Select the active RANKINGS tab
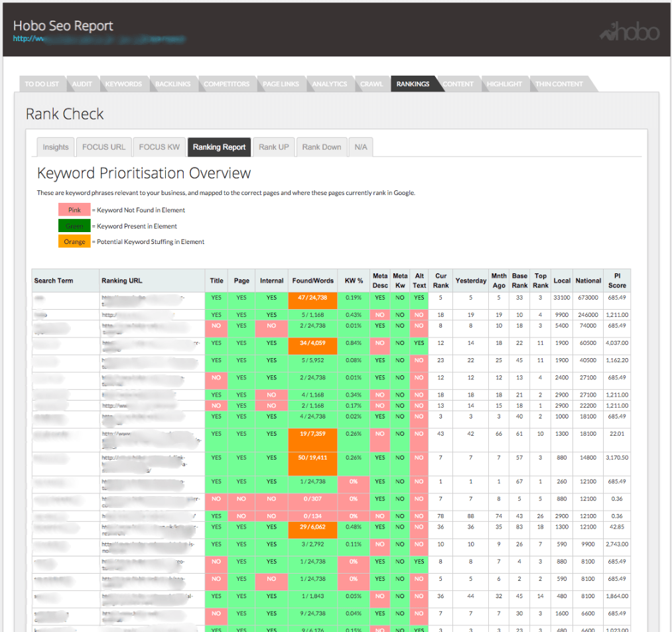This screenshot has width=672, height=632. 413,84
